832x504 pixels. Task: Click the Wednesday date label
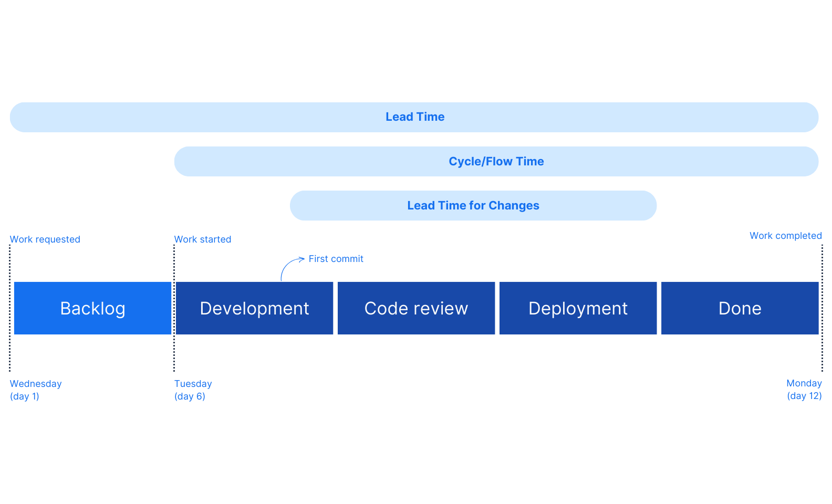pyautogui.click(x=36, y=384)
